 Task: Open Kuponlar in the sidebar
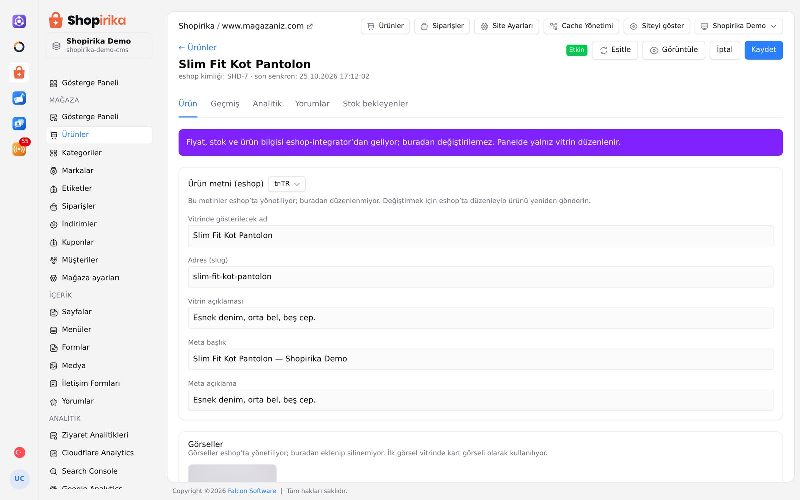[99, 242]
